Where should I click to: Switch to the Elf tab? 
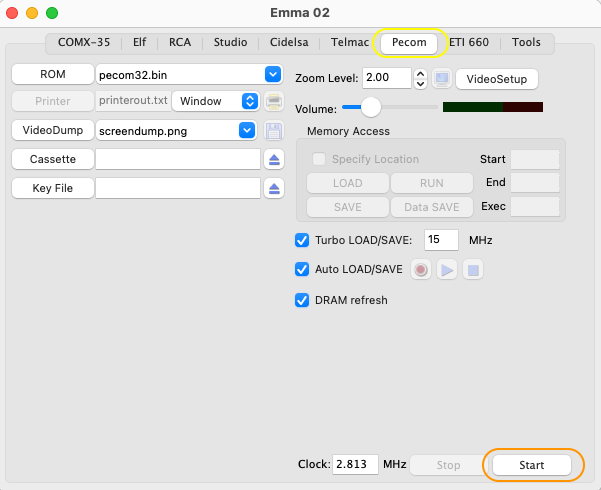tap(140, 42)
